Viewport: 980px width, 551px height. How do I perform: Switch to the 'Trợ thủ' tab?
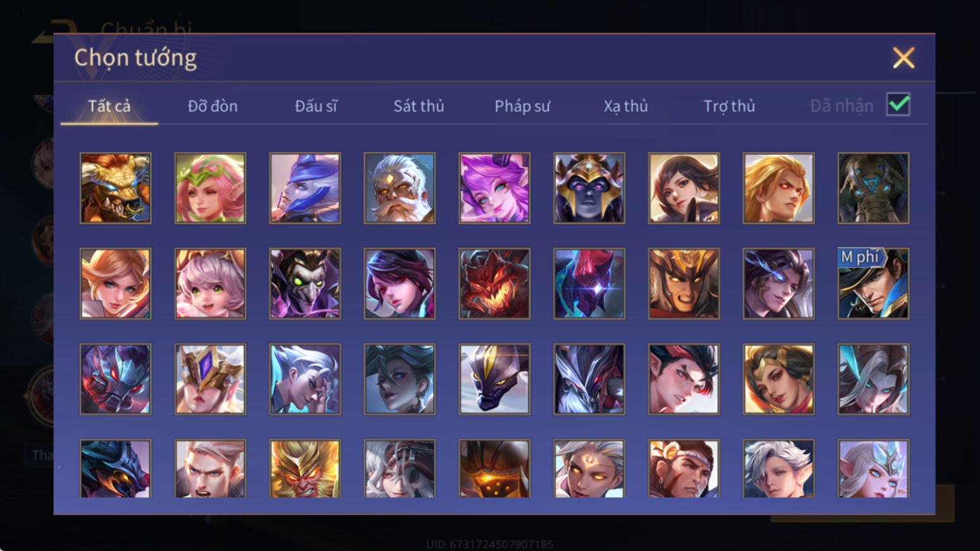(729, 106)
